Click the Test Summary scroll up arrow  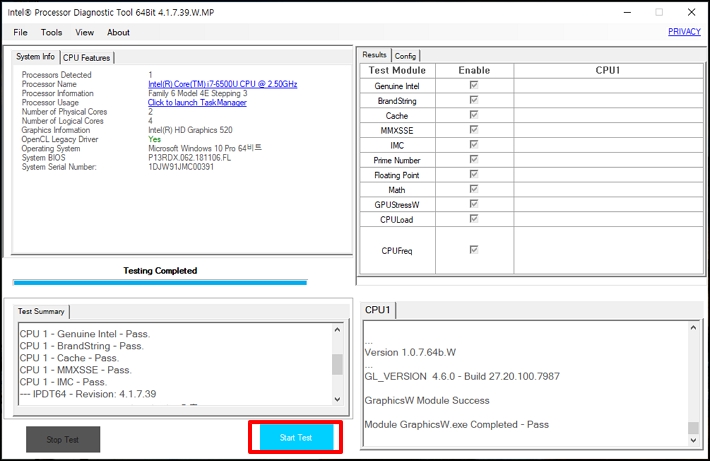coord(337,330)
